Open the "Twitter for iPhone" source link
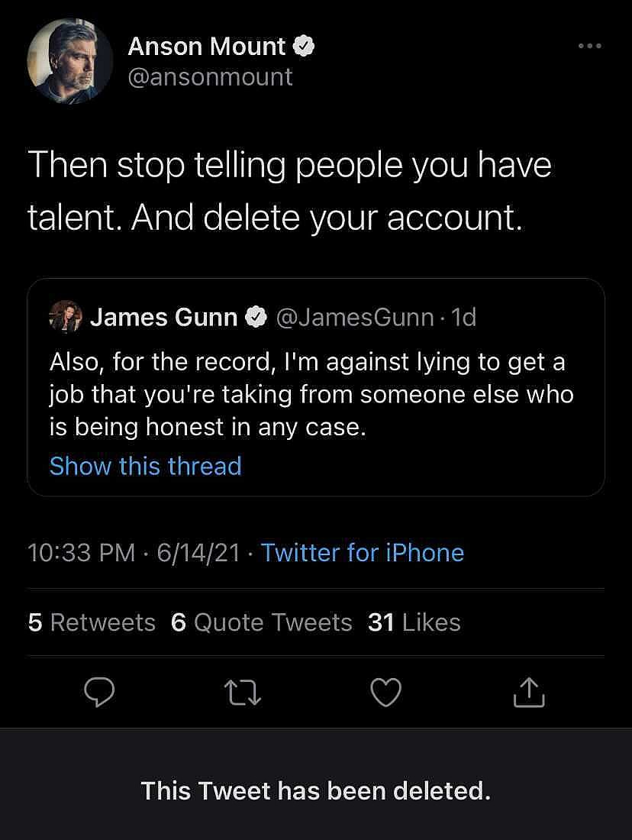 (363, 552)
